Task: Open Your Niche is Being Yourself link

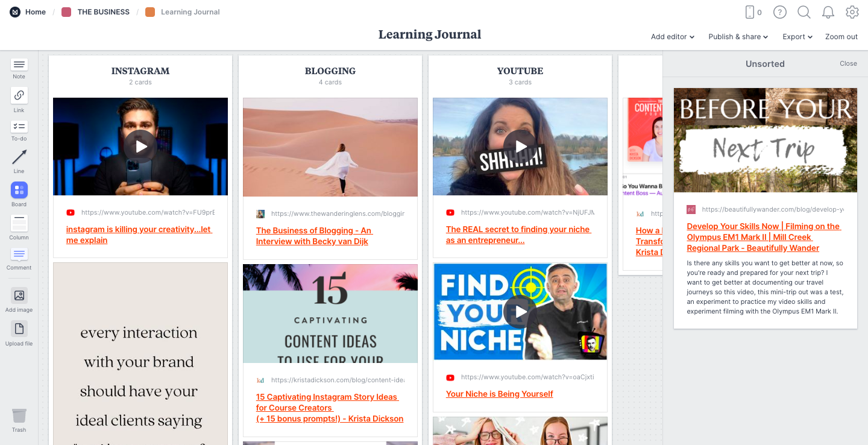Action: point(500,394)
